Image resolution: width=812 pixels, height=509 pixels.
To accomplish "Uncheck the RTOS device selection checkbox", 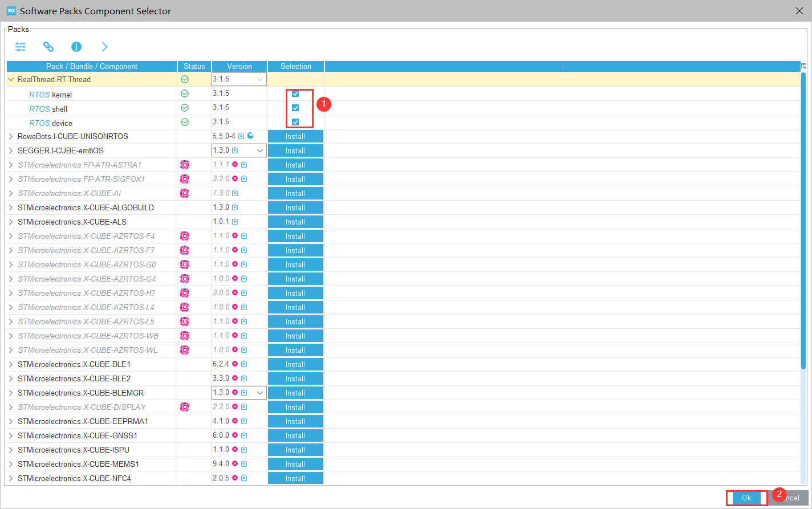I will click(295, 122).
